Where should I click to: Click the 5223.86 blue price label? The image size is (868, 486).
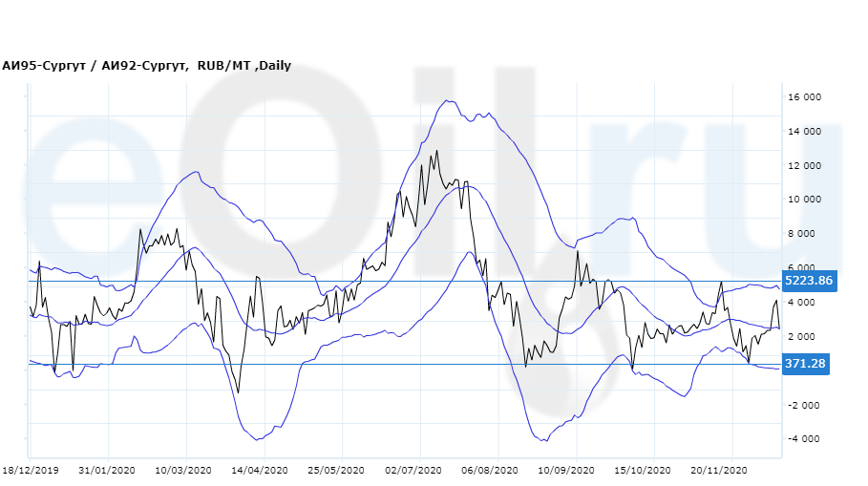[x=808, y=281]
